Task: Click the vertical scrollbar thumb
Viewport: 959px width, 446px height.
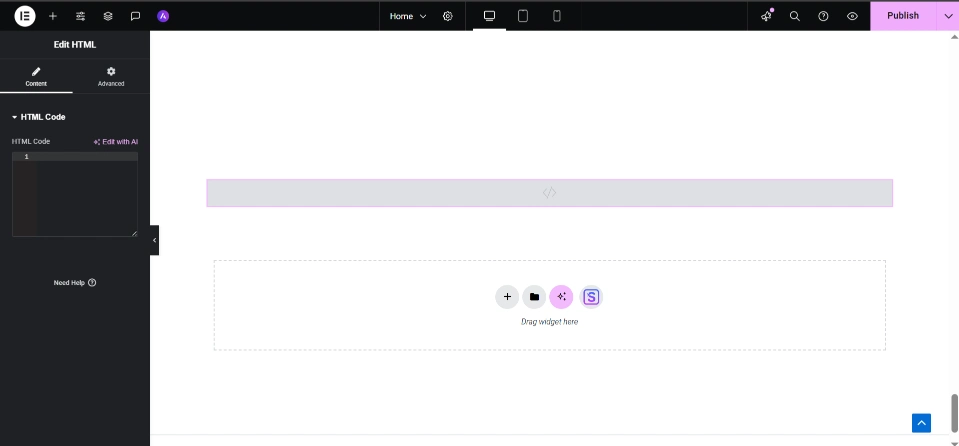Action: tap(954, 413)
